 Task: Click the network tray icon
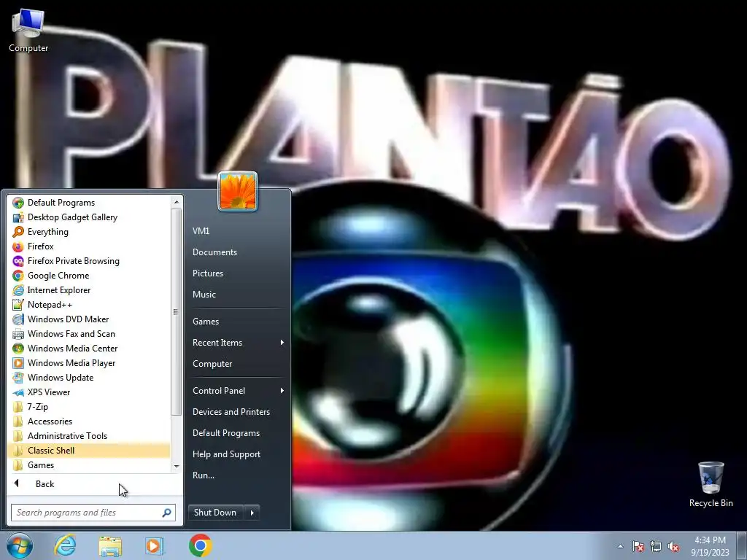click(656, 546)
